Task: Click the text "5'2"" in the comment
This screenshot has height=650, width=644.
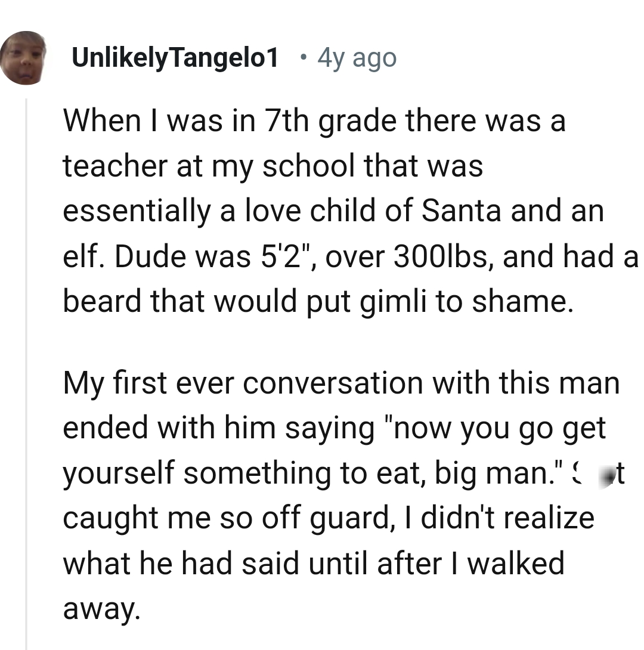Action: 290,256
